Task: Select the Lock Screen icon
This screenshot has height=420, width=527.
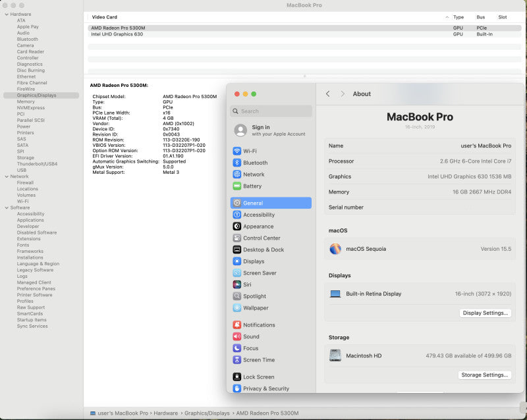Action: pyautogui.click(x=237, y=377)
